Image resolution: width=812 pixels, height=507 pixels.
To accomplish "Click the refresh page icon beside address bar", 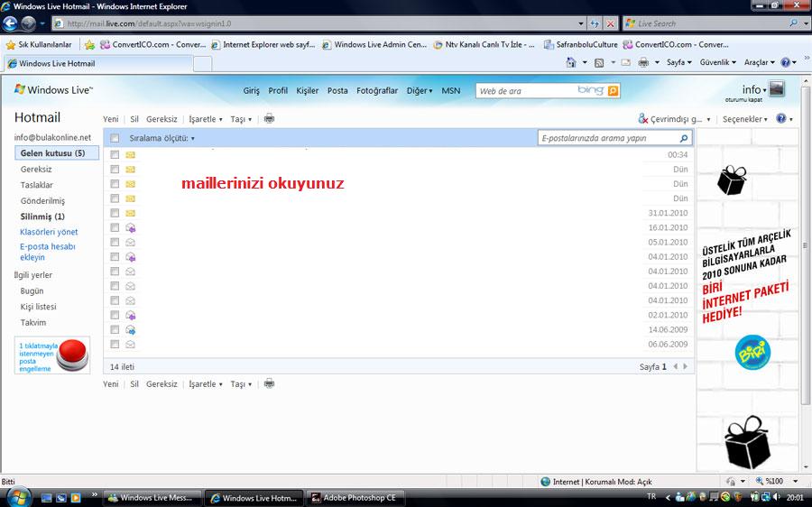I will pyautogui.click(x=595, y=23).
